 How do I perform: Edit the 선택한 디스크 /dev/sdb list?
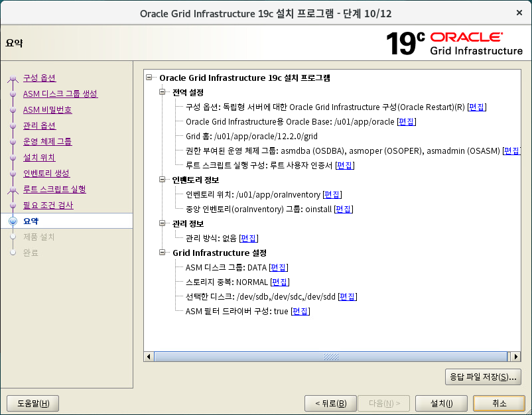(x=348, y=297)
